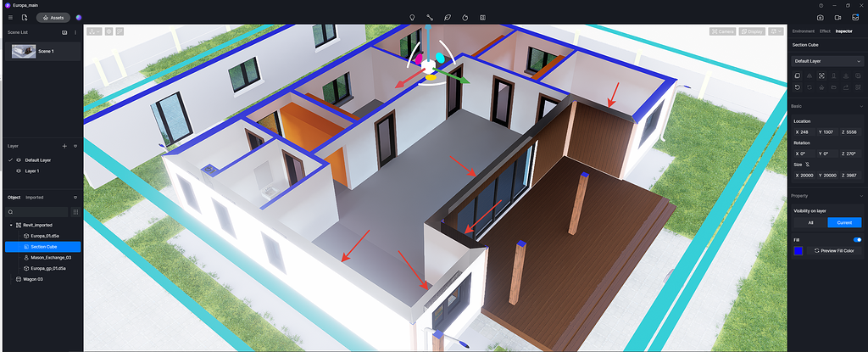
Task: Open the Camera settings button
Action: pyautogui.click(x=722, y=31)
